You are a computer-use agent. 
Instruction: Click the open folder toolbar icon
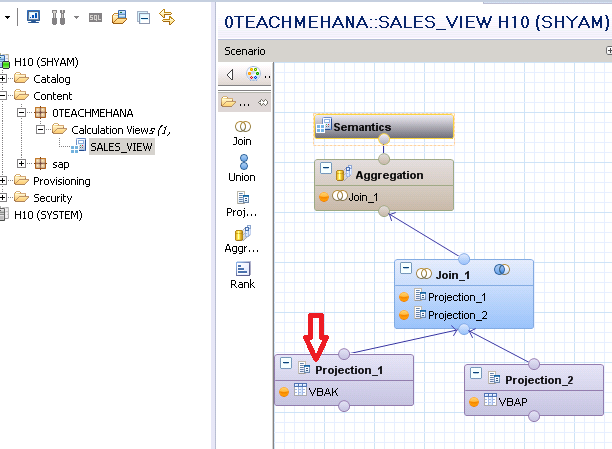click(119, 17)
